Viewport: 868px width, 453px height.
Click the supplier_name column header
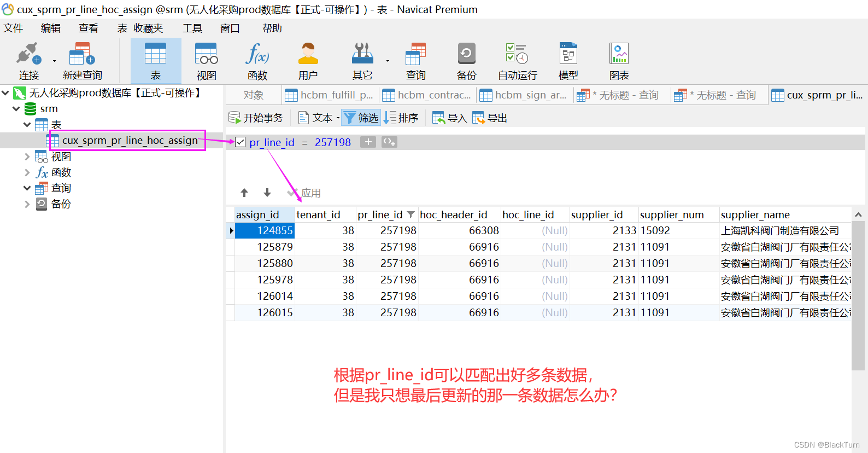coord(785,214)
